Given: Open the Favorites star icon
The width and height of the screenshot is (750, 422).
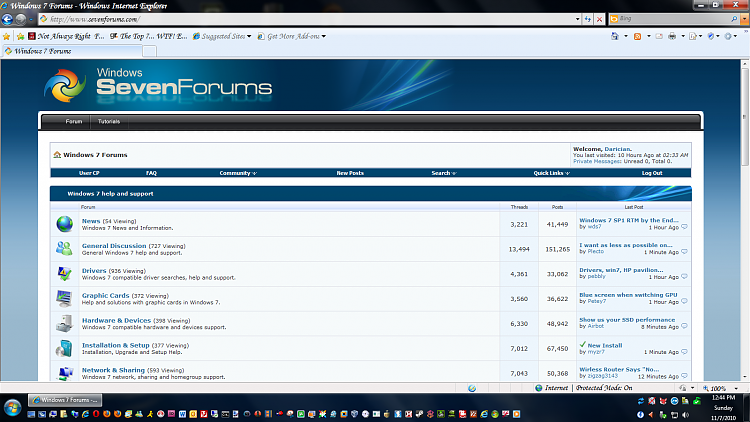Looking at the screenshot, I should [x=6, y=36].
